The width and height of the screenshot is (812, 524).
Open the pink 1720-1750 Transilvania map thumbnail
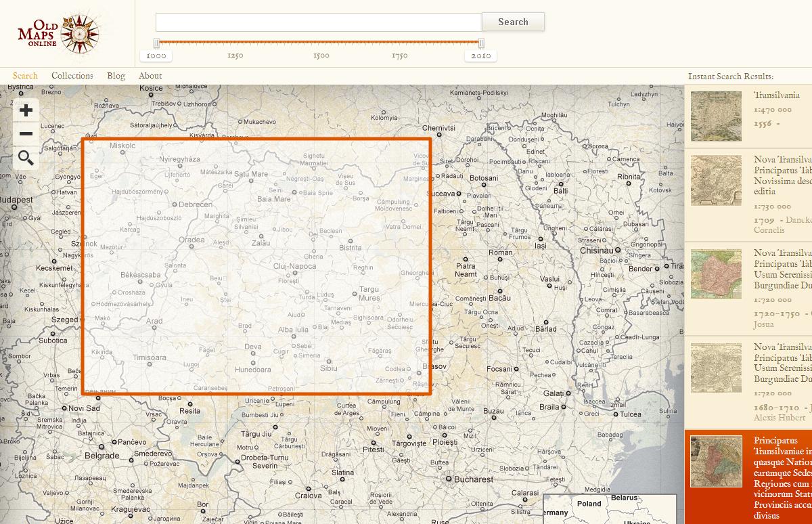point(716,274)
